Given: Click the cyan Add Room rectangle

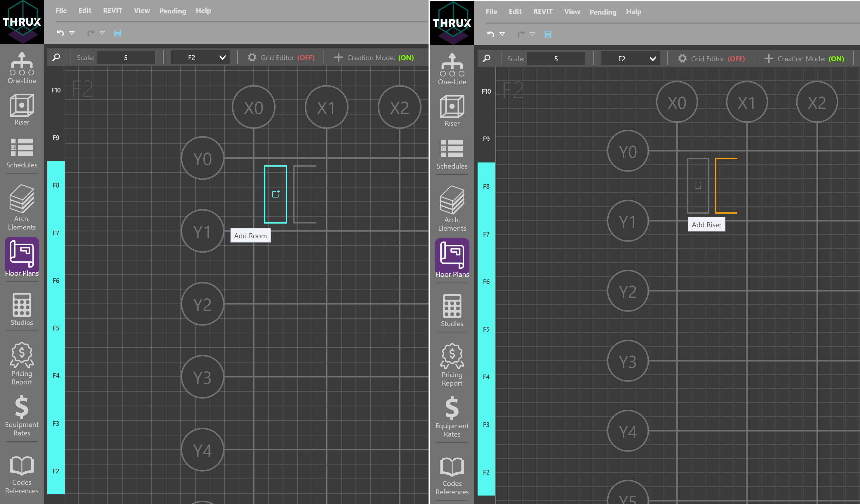Looking at the screenshot, I should pyautogui.click(x=275, y=194).
